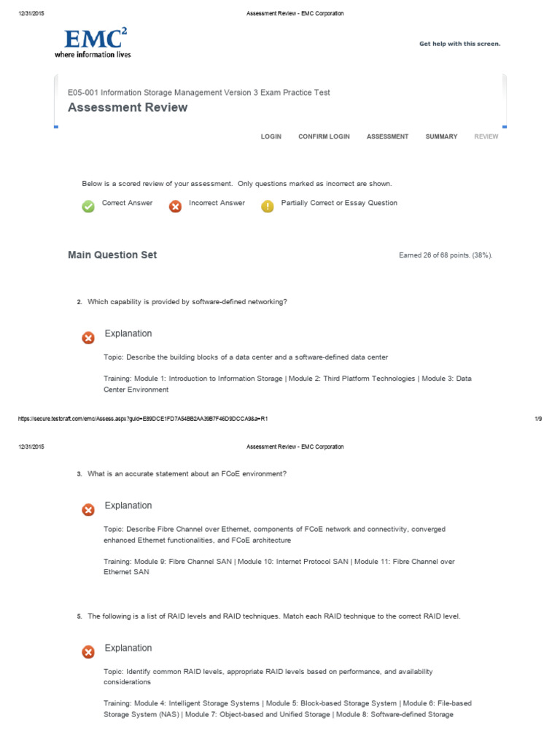Click the red Incorrect Answer legend icon
This screenshot has height=747, width=560.
(x=175, y=206)
